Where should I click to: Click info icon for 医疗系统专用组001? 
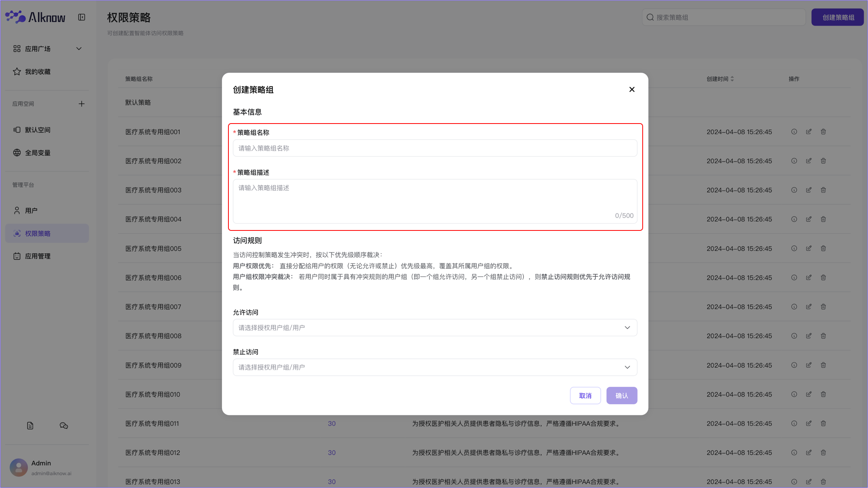click(x=794, y=132)
